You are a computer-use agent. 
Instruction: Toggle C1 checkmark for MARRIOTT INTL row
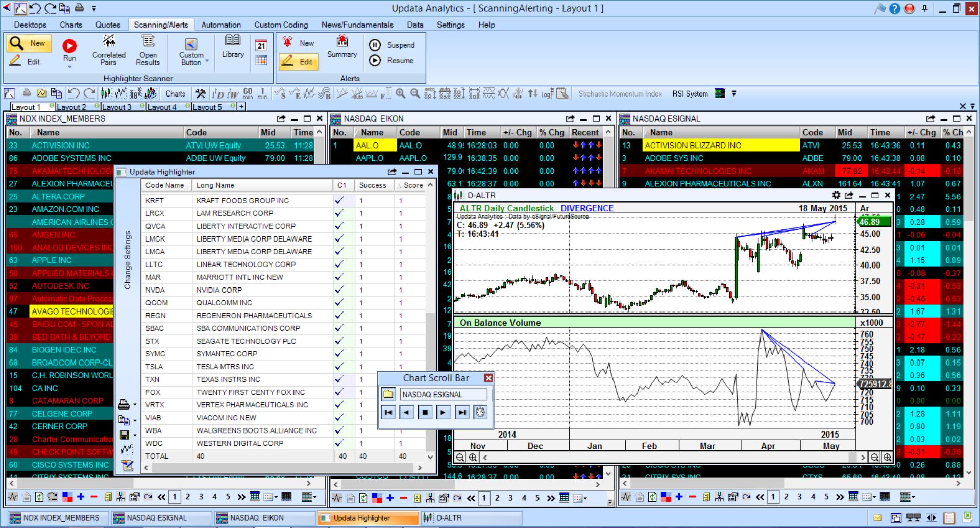click(339, 277)
